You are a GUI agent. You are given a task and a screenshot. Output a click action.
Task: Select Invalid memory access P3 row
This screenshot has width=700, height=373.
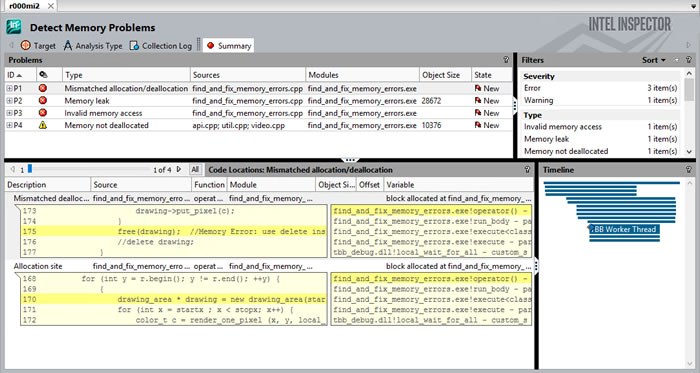(258, 113)
